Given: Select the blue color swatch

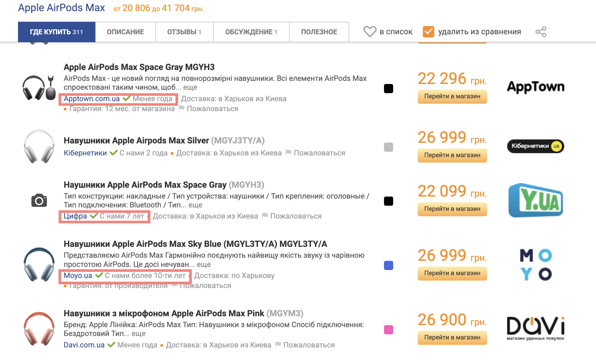Looking at the screenshot, I should 389,265.
